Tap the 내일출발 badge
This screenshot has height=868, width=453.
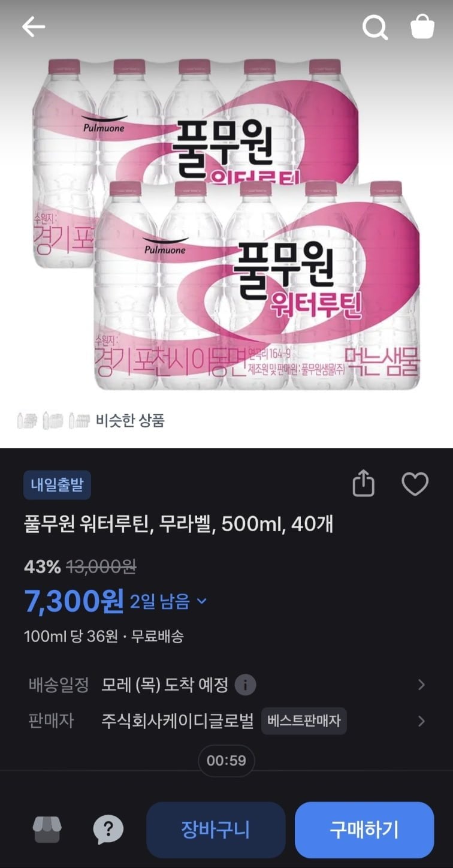point(57,485)
